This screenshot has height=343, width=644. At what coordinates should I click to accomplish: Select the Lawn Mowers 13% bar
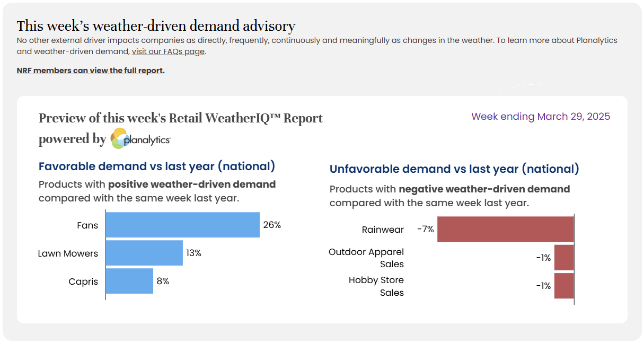pos(144,253)
